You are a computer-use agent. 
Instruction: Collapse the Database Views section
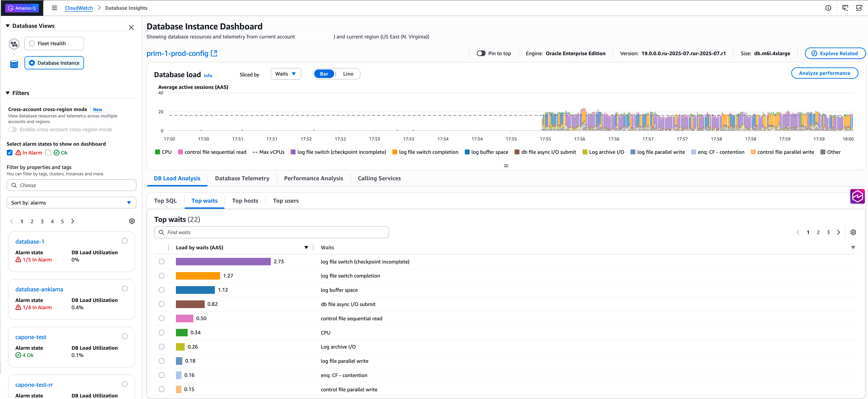click(7, 26)
